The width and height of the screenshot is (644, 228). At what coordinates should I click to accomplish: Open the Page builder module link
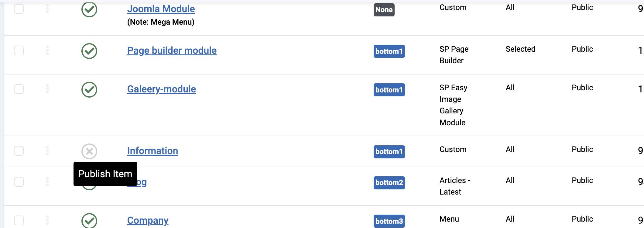point(172,50)
